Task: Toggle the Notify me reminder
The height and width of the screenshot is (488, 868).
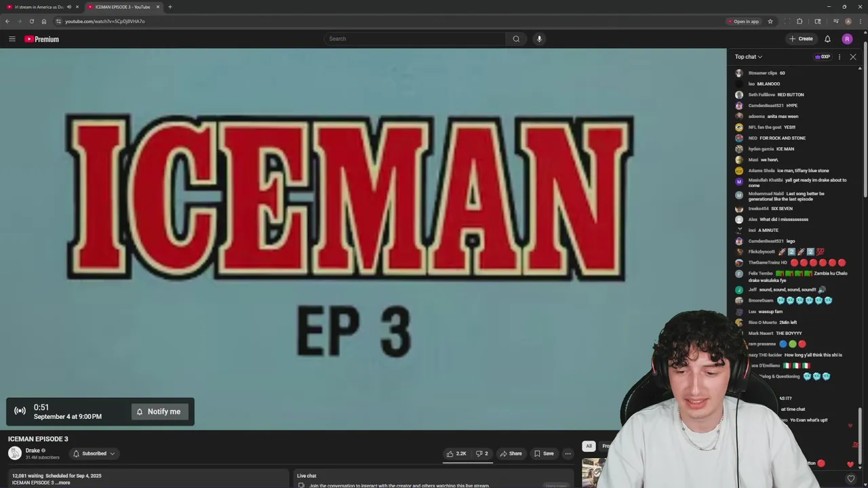Action: [160, 411]
